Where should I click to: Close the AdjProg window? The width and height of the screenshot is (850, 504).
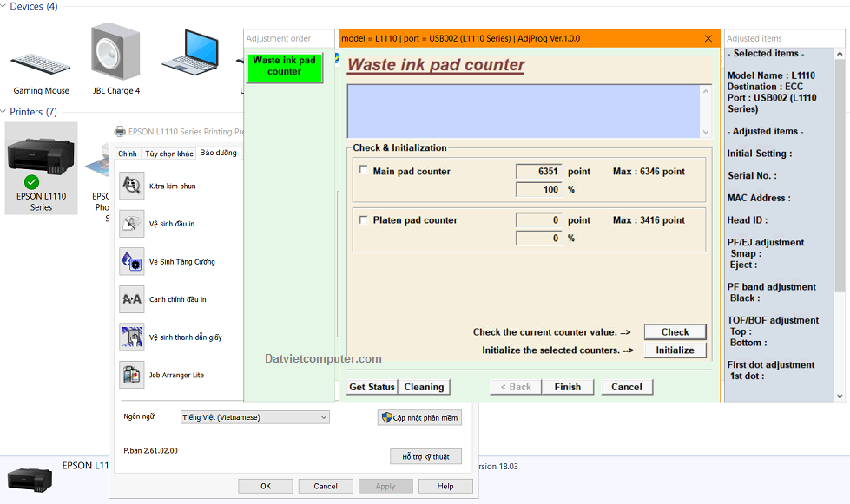(708, 38)
